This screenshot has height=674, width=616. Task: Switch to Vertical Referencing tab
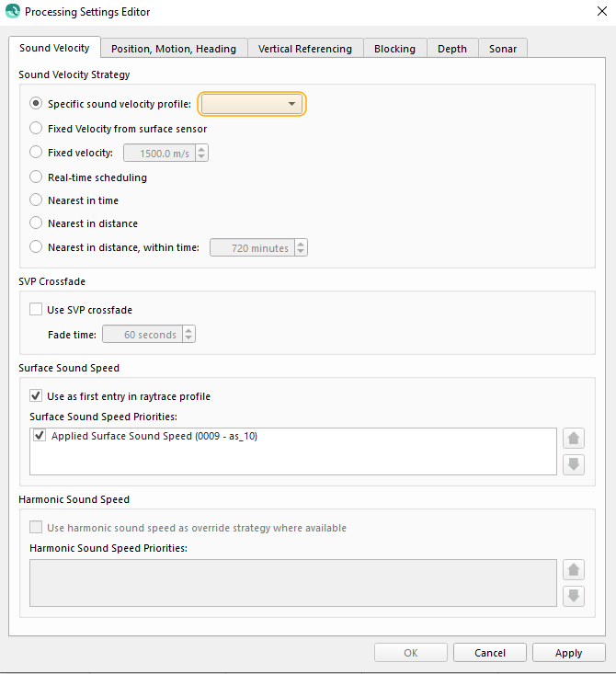304,49
